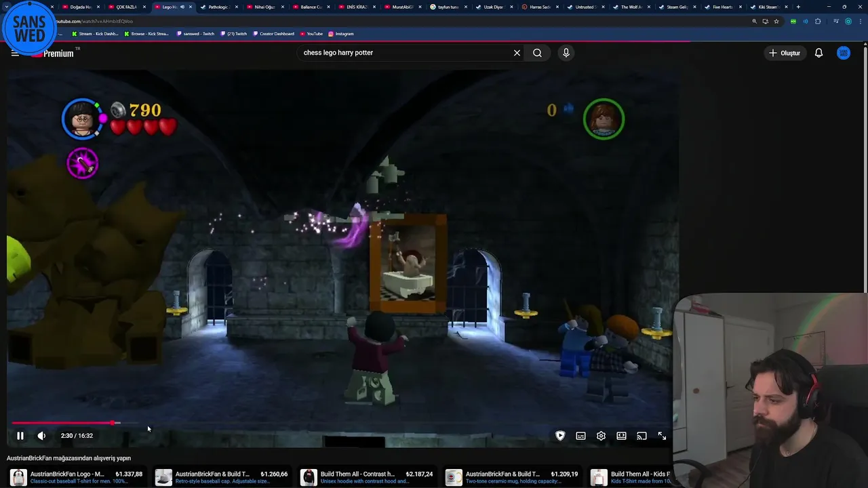Switch to the 'Doğada Ha' browser tab
Image resolution: width=868 pixels, height=488 pixels.
coord(80,7)
